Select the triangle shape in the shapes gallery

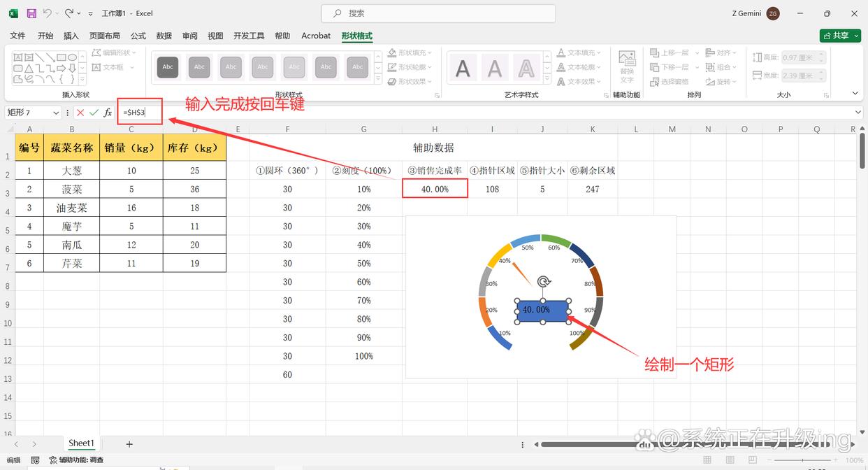(x=29, y=69)
